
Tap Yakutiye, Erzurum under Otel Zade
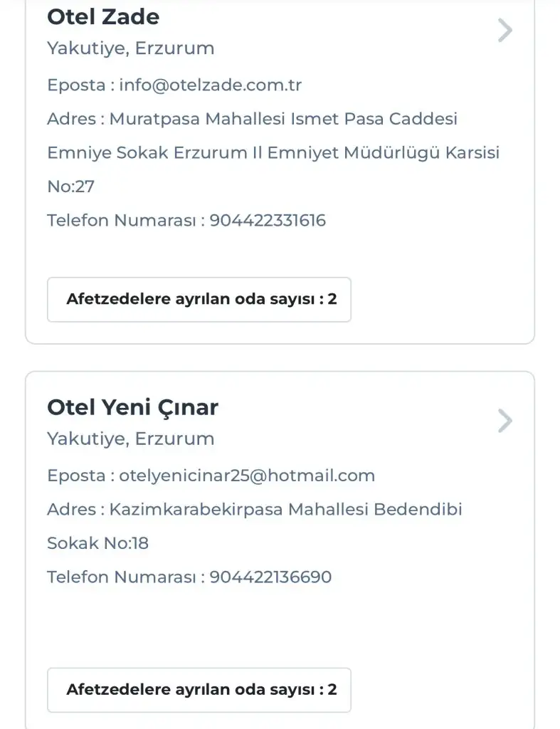(x=130, y=48)
